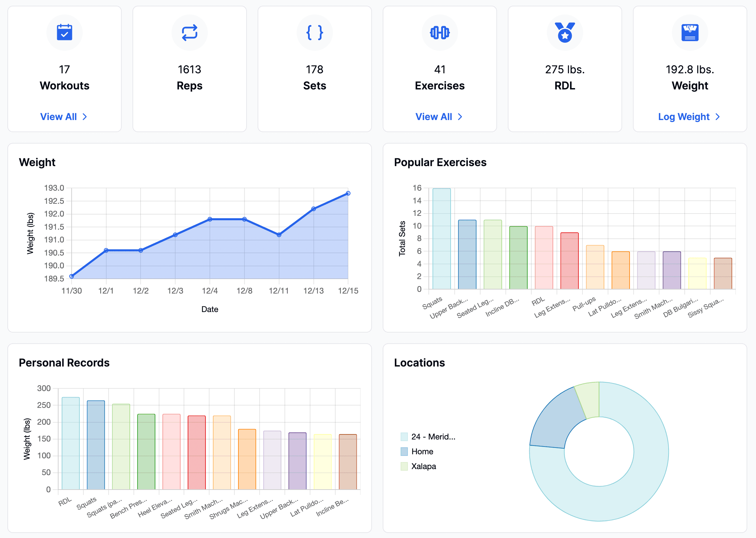
Task: Select the 12/15 point on Weight chart
Action: [x=348, y=193]
